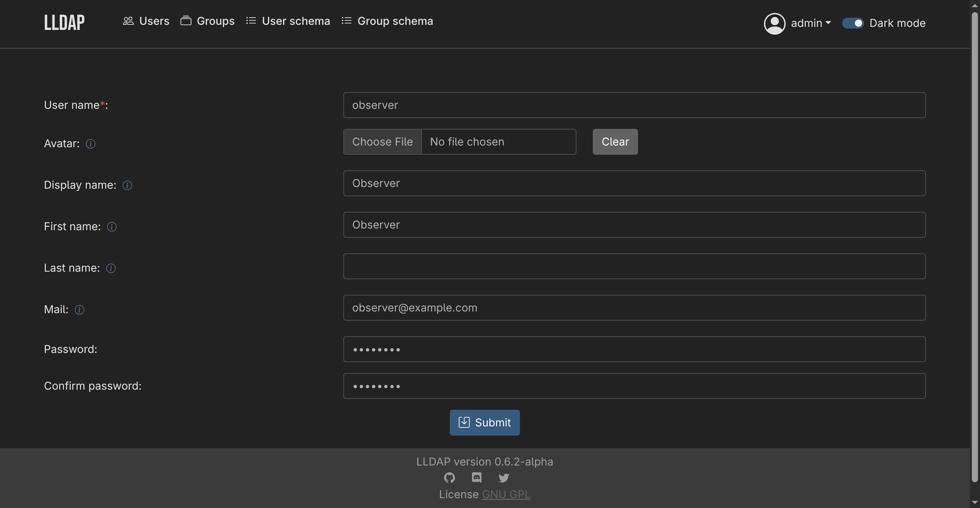The width and height of the screenshot is (980, 508).
Task: Open the Mail field info icon
Action: (79, 310)
